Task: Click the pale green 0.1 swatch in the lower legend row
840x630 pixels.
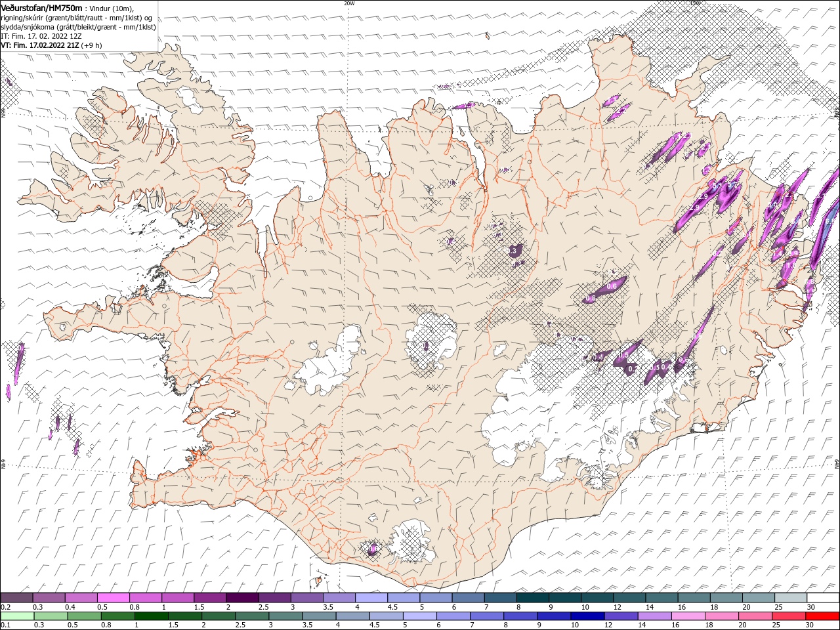Action: 16,616
